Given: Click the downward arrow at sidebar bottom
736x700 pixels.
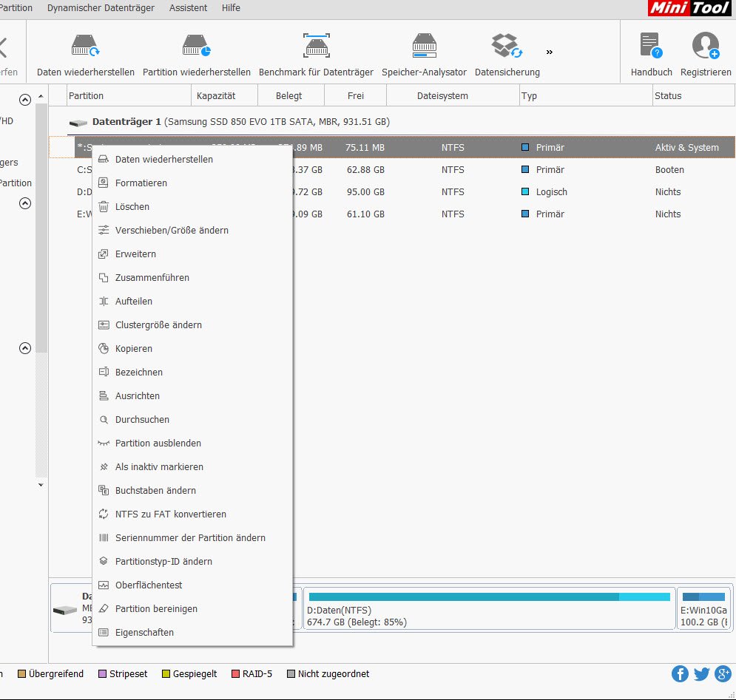Looking at the screenshot, I should (41, 485).
